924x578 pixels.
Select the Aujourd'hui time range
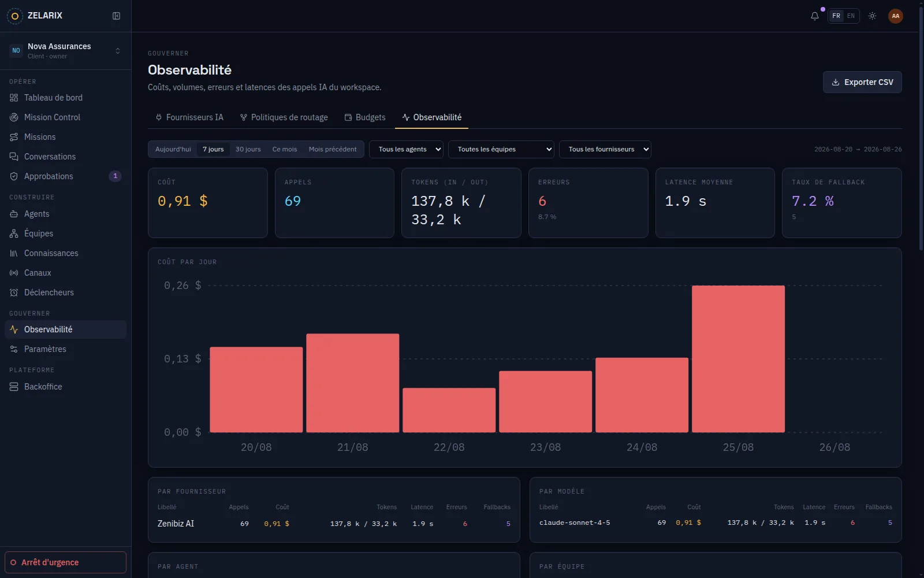click(173, 149)
